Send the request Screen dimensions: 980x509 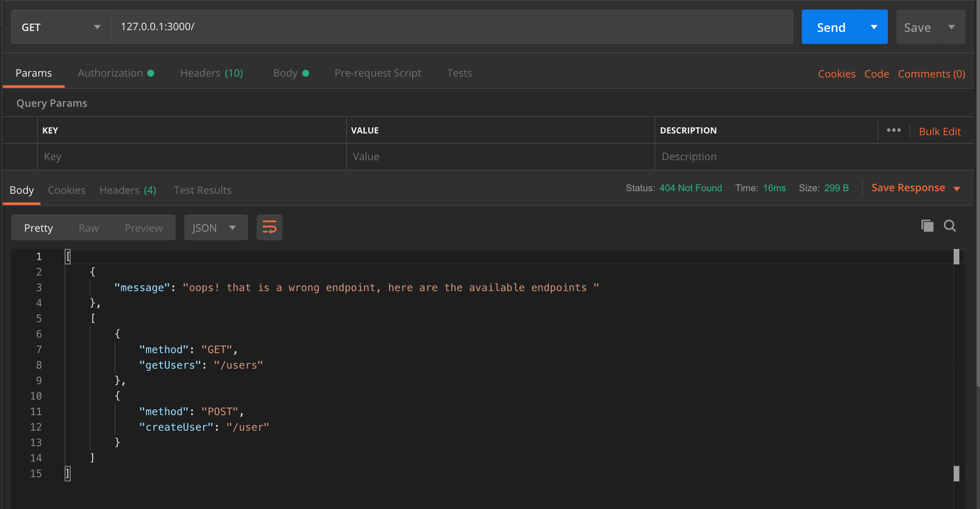tap(831, 27)
